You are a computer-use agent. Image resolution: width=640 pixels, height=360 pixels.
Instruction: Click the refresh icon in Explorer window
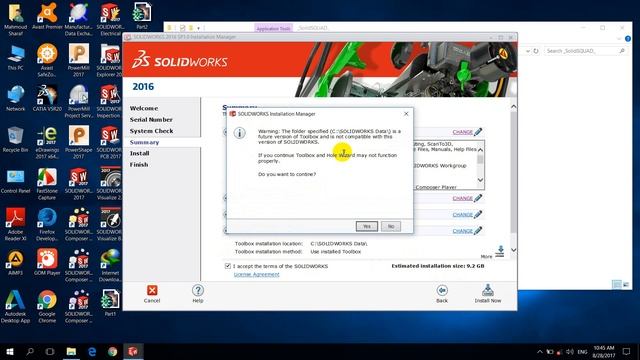tap(536, 51)
